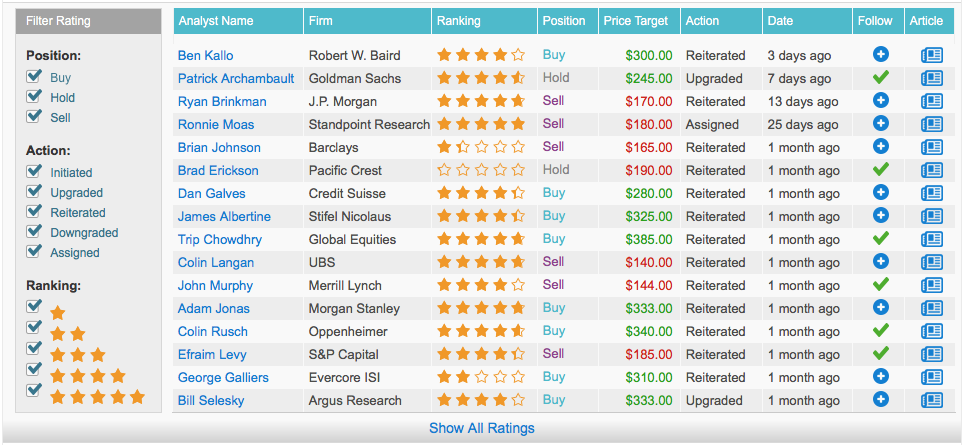Follow Bill Selesky using plus icon
The width and height of the screenshot is (966, 445).
pyautogui.click(x=881, y=400)
